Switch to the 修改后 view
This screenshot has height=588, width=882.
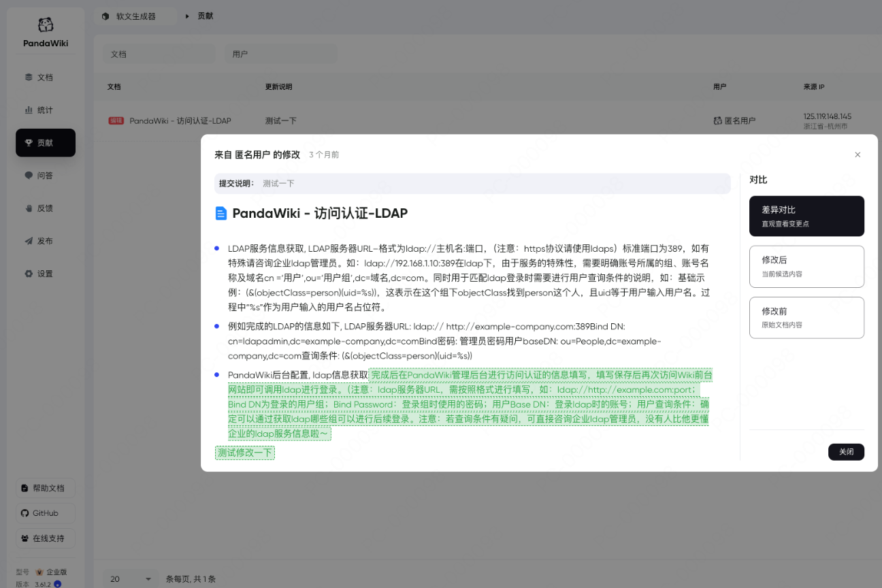(806, 266)
